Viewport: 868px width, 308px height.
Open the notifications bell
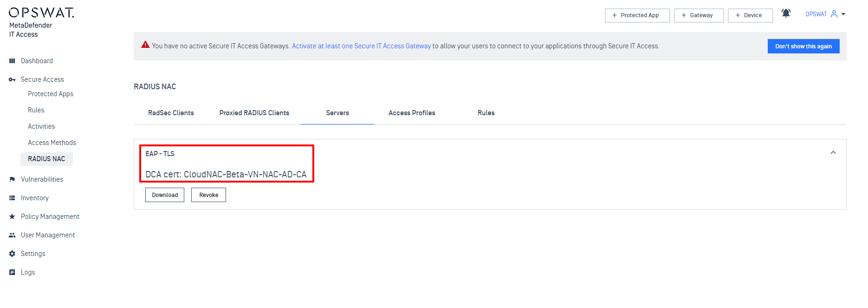[786, 13]
